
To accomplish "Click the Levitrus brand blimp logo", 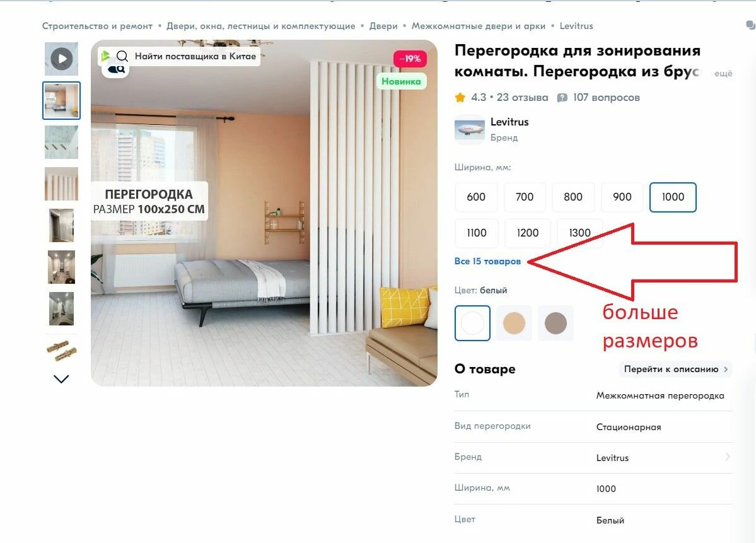I will pos(470,129).
